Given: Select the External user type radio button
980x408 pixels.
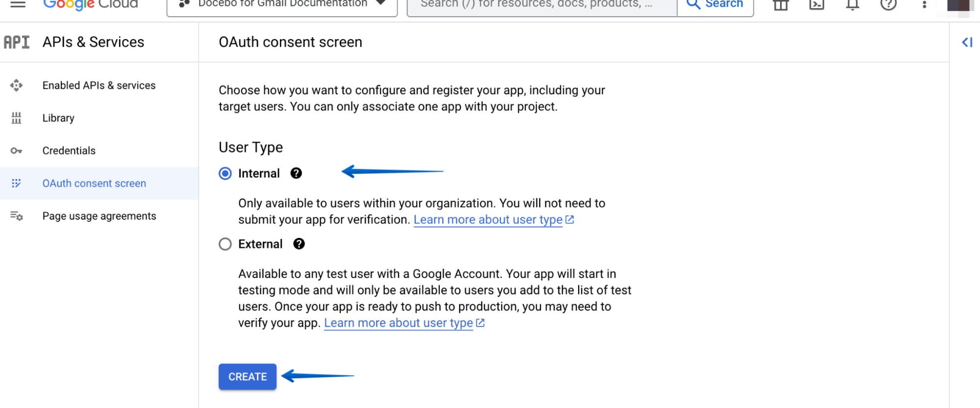Looking at the screenshot, I should tap(225, 244).
